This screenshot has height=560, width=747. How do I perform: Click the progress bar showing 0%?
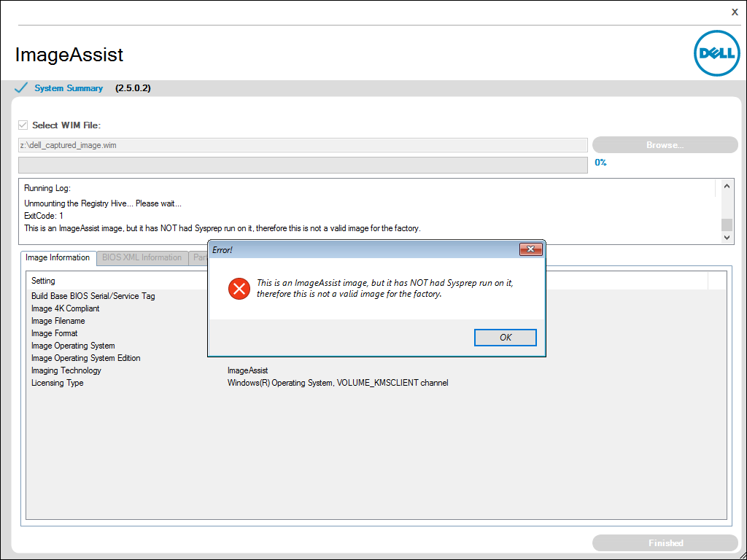click(x=303, y=165)
